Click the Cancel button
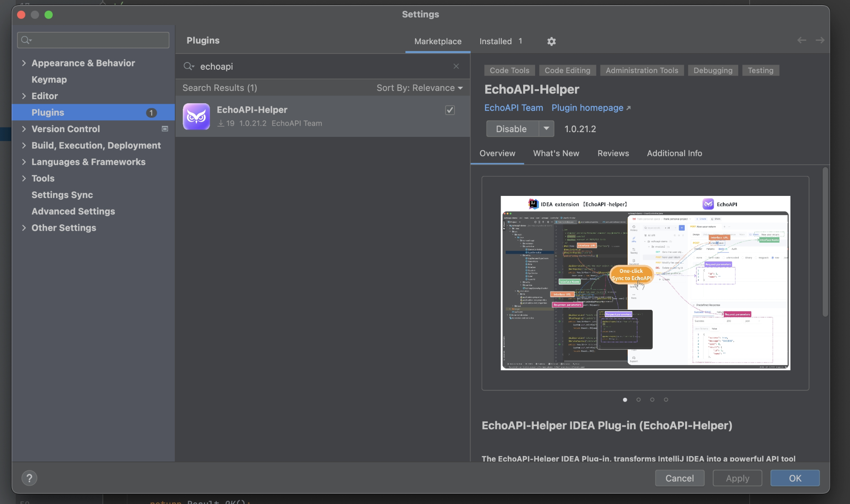 pos(680,478)
